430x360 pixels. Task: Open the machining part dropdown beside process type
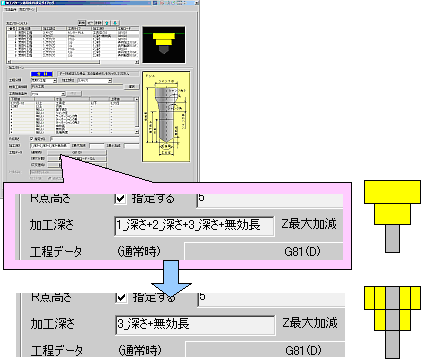[95, 81]
